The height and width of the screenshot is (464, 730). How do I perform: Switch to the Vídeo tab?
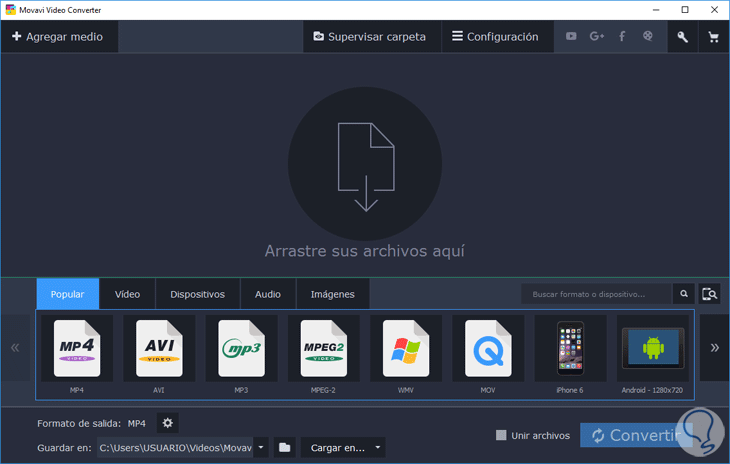pyautogui.click(x=127, y=294)
